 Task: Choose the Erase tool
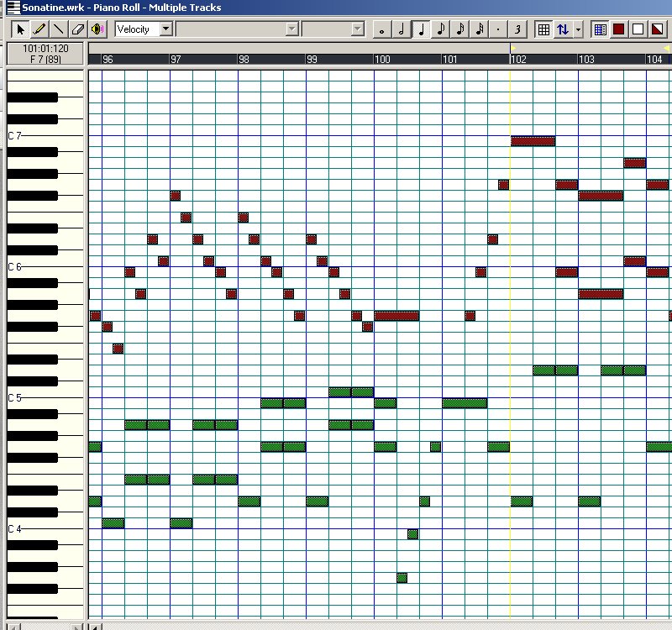pyautogui.click(x=76, y=29)
